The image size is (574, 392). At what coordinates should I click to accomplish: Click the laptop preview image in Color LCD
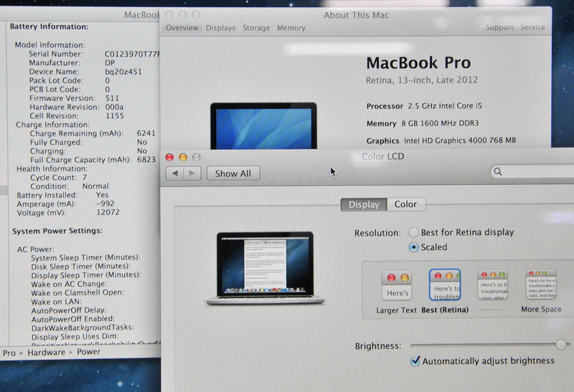coord(265,269)
